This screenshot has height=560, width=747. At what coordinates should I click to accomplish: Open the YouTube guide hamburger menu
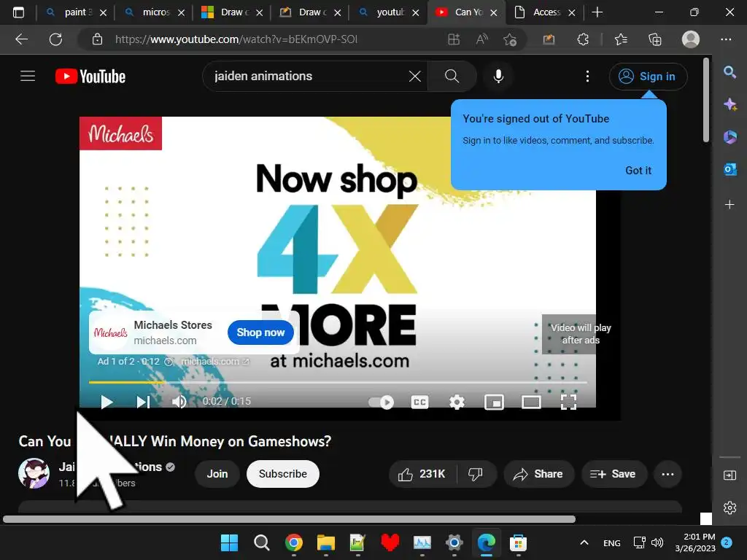coord(28,76)
